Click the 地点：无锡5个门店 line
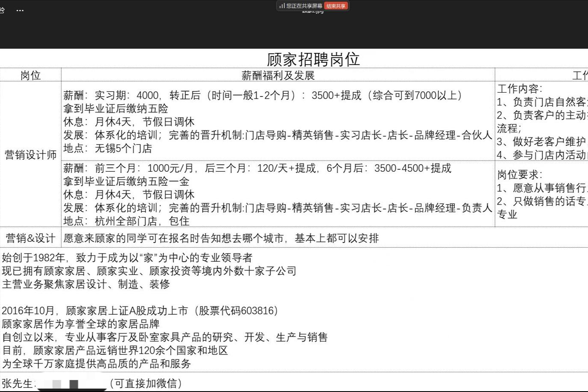 click(x=108, y=148)
